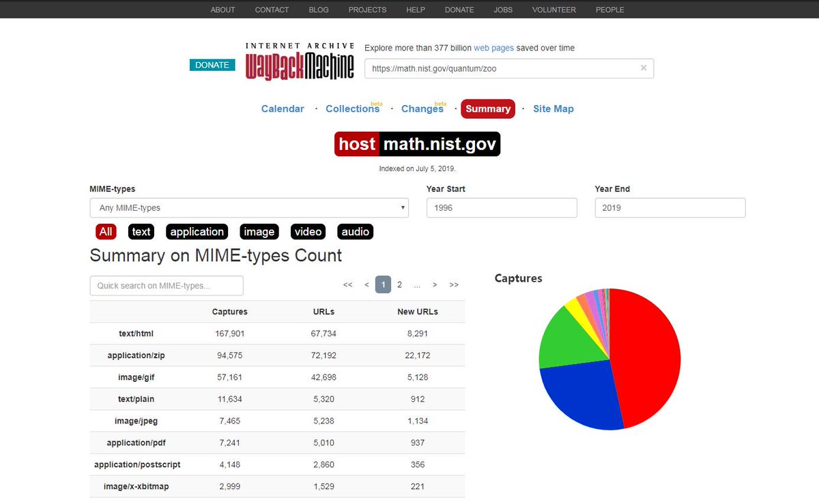Select pagination page 1
The image size is (819, 504).
(384, 285)
